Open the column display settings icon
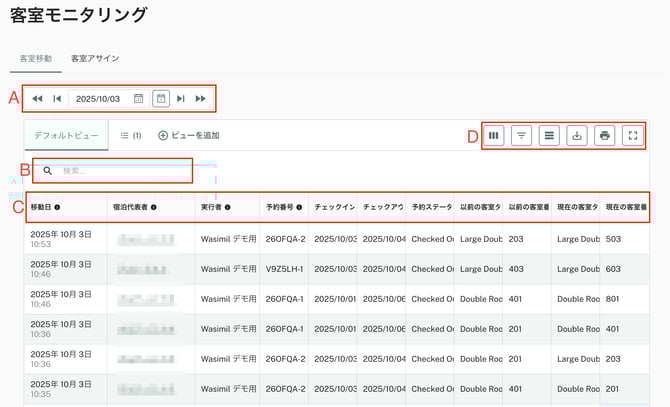The width and height of the screenshot is (670, 407). (494, 136)
